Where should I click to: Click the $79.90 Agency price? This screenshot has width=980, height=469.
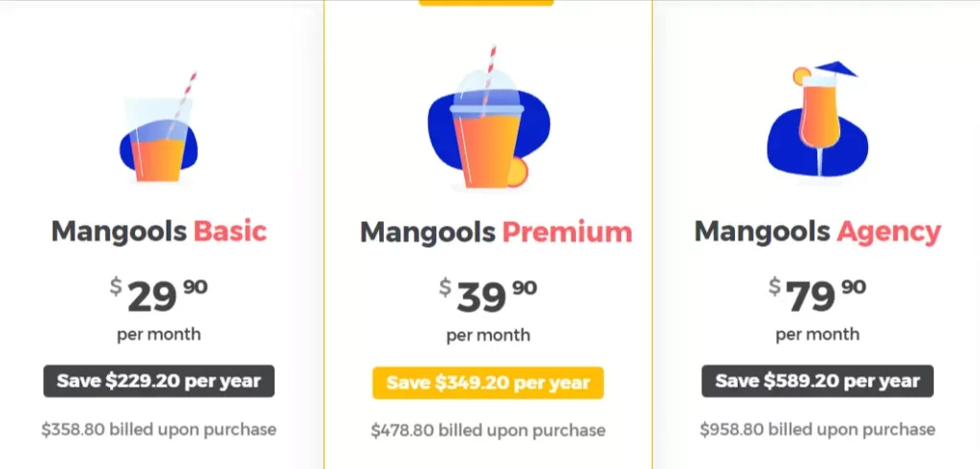point(817,296)
